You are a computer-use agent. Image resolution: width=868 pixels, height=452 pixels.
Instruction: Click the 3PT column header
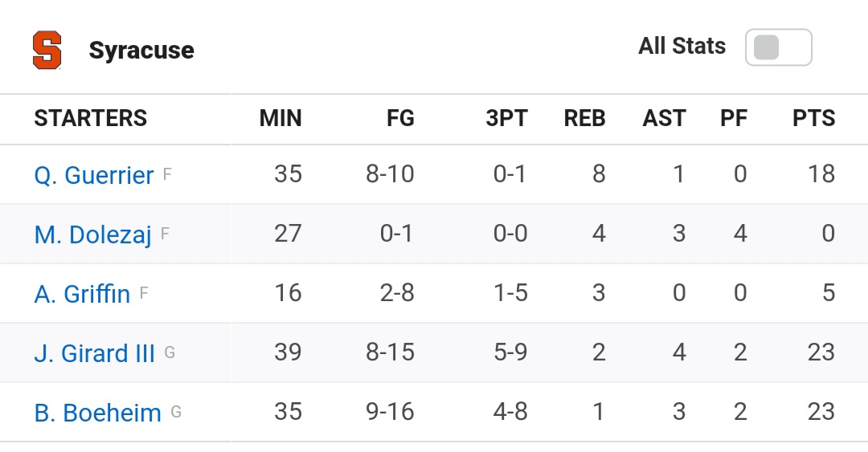(506, 118)
